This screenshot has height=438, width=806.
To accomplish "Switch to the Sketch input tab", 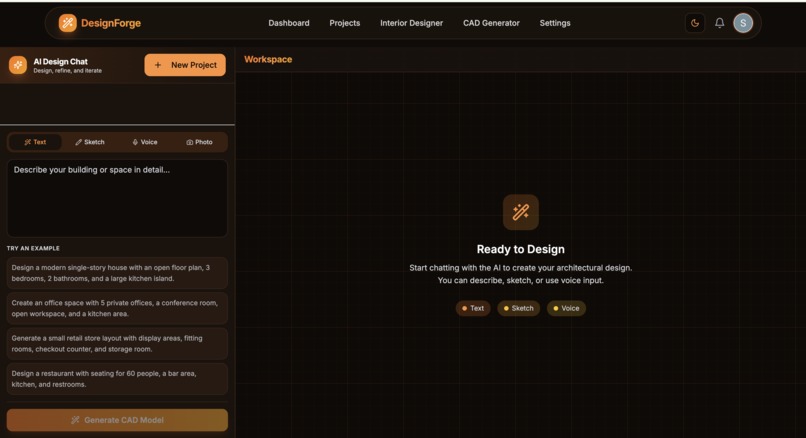I will 90,142.
